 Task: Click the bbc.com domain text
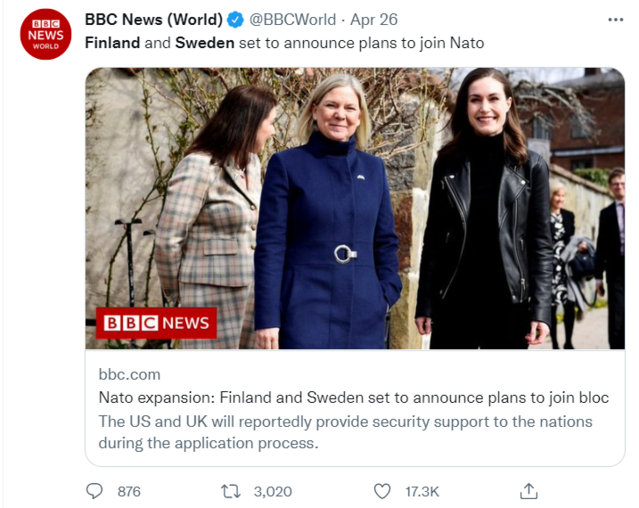[x=129, y=374]
